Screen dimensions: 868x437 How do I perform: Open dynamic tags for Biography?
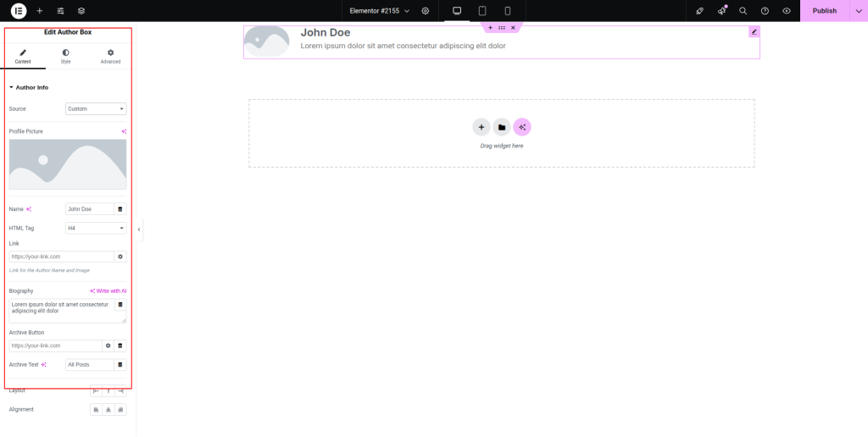click(120, 305)
